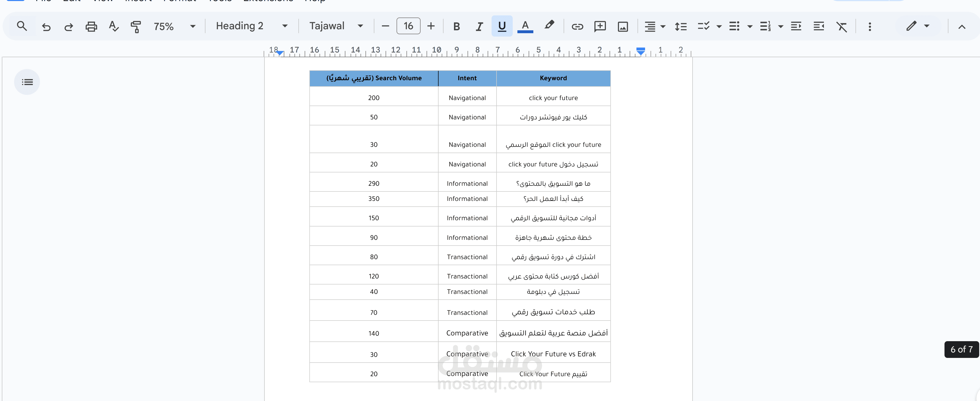980x401 pixels.
Task: Add a comment
Action: (x=600, y=26)
